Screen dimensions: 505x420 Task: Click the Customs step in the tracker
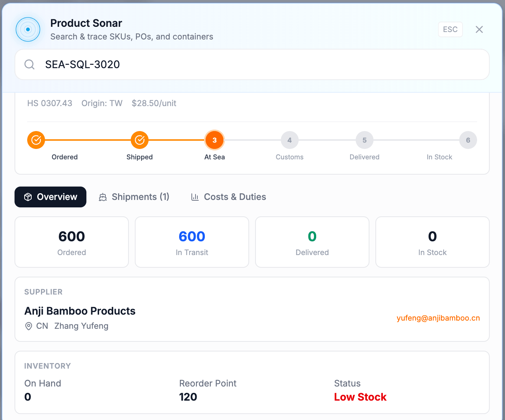click(289, 140)
